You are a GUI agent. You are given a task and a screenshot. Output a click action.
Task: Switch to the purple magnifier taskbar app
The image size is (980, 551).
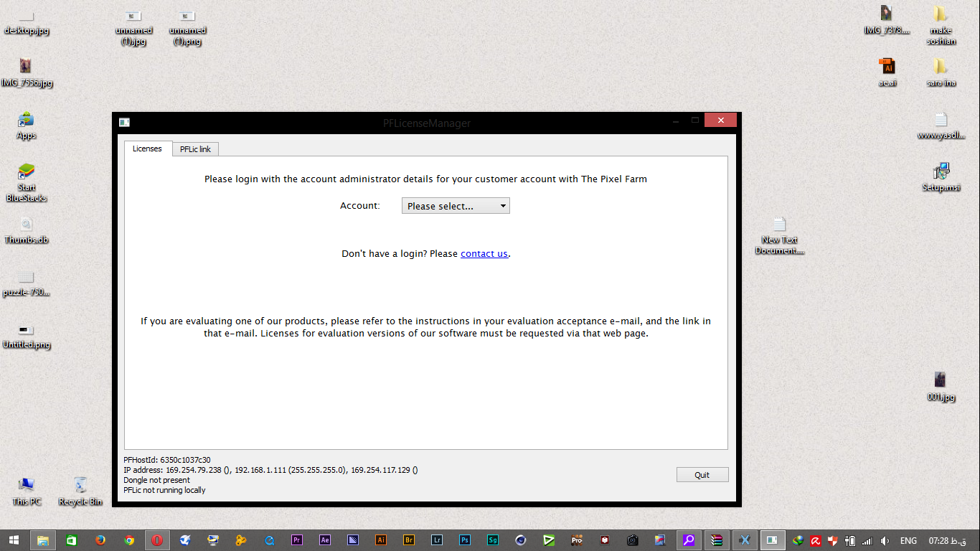pyautogui.click(x=689, y=540)
